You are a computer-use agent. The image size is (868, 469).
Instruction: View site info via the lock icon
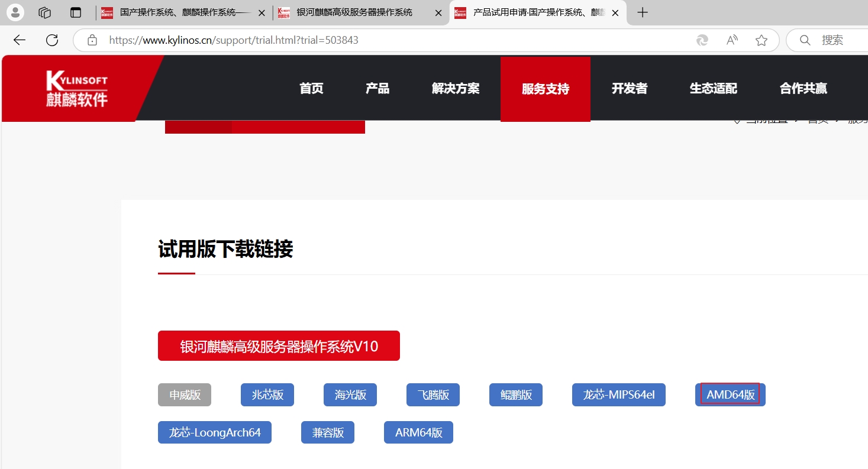tap(92, 40)
